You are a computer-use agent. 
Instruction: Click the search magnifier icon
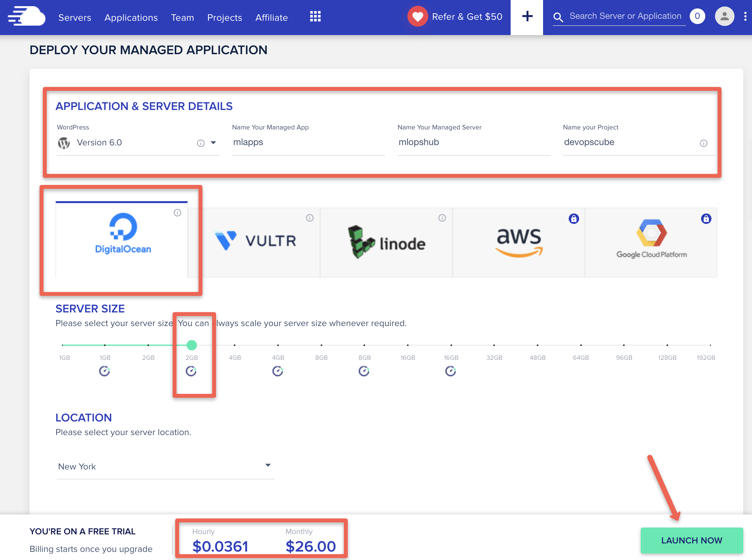(559, 16)
